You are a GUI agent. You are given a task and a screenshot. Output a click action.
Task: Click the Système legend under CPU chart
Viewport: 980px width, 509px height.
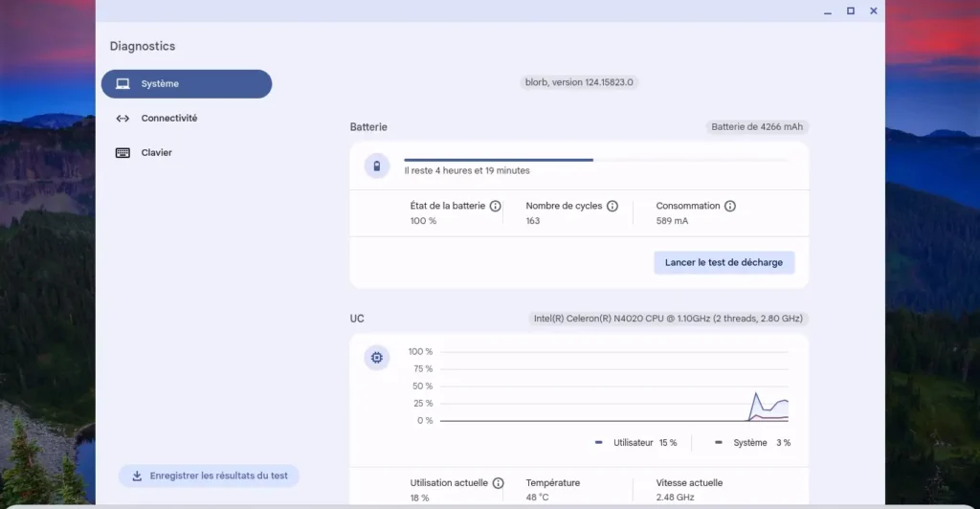(x=754, y=443)
